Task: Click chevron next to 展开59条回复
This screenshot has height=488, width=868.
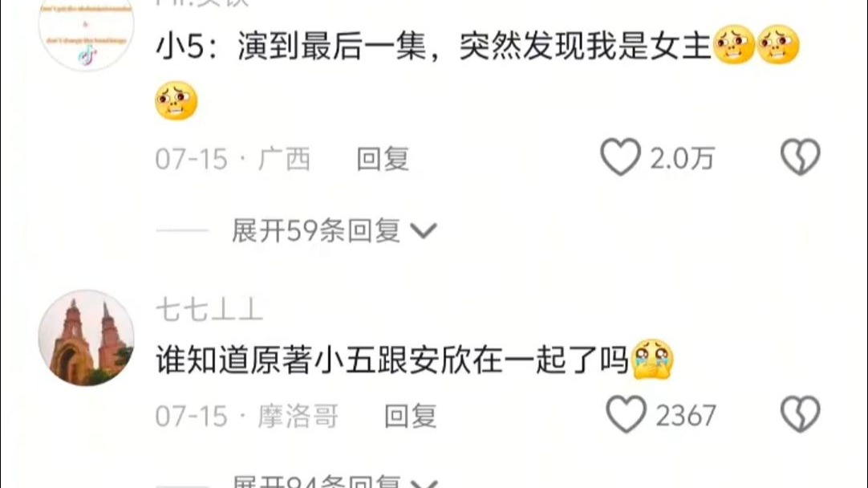Action: [x=424, y=231]
